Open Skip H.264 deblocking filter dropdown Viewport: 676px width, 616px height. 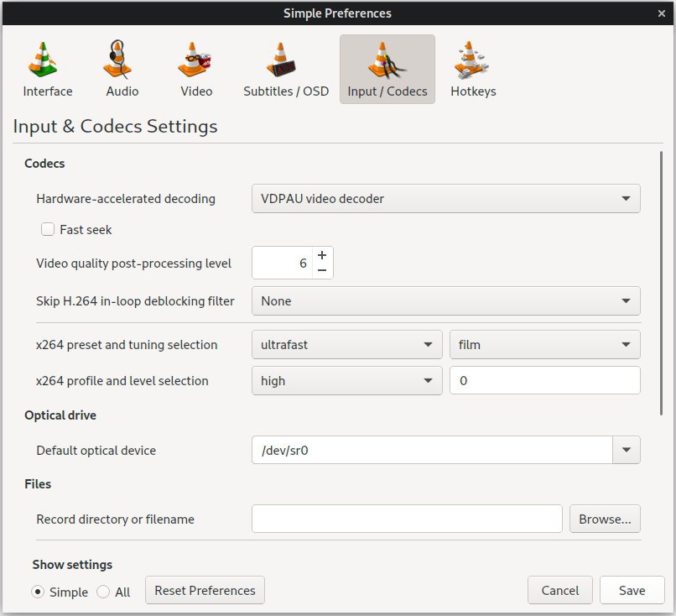446,300
